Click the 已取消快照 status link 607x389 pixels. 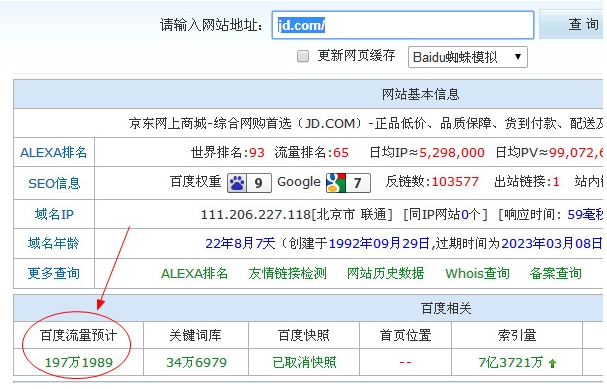(x=304, y=363)
